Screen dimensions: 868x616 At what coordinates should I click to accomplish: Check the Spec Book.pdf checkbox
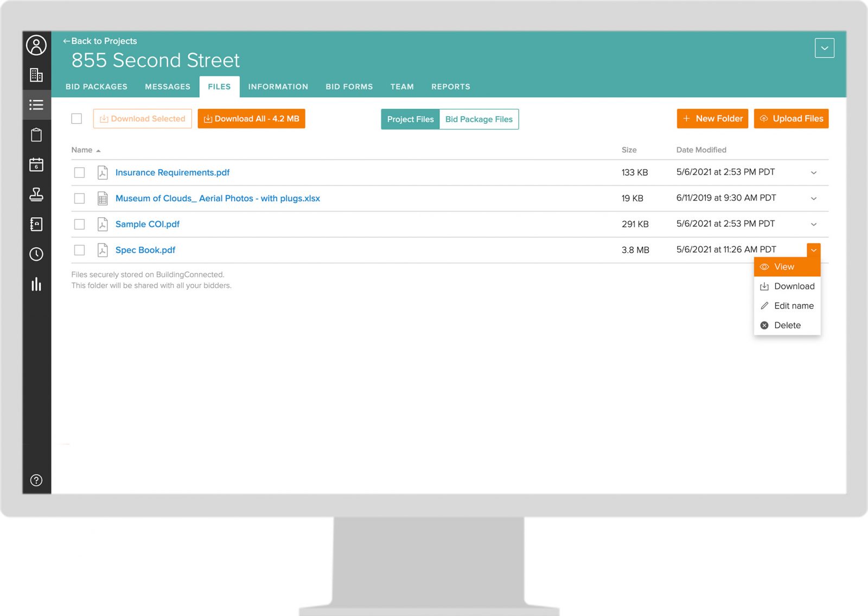coord(80,250)
